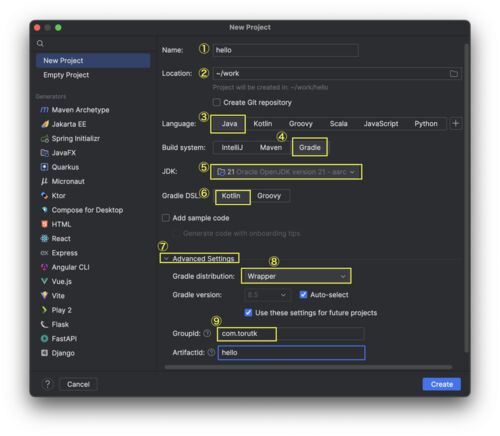The height and width of the screenshot is (436, 500).
Task: Click the Create button
Action: 442,384
